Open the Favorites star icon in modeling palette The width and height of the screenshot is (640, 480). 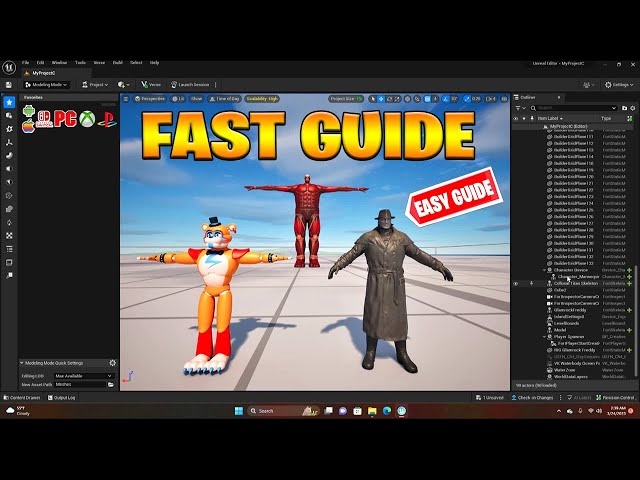point(9,102)
